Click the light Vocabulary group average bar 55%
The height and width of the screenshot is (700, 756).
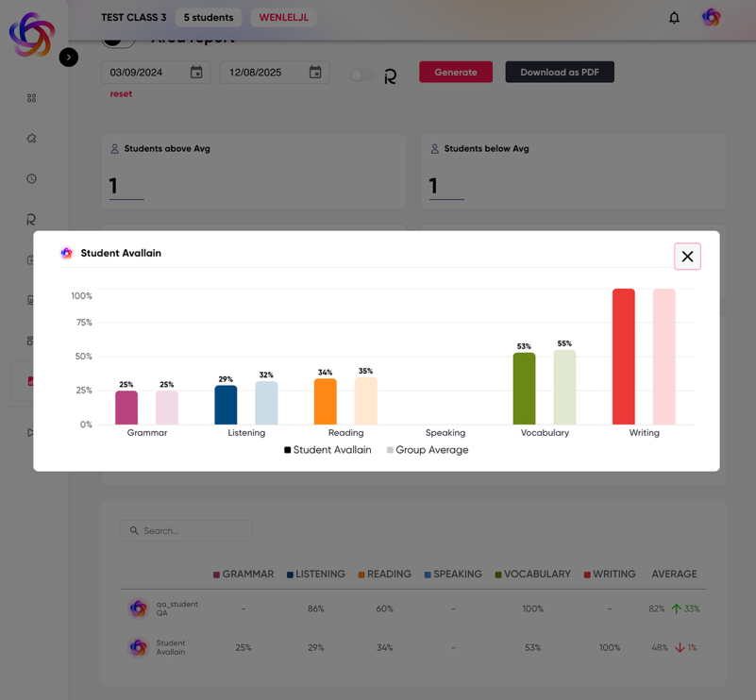[564, 388]
